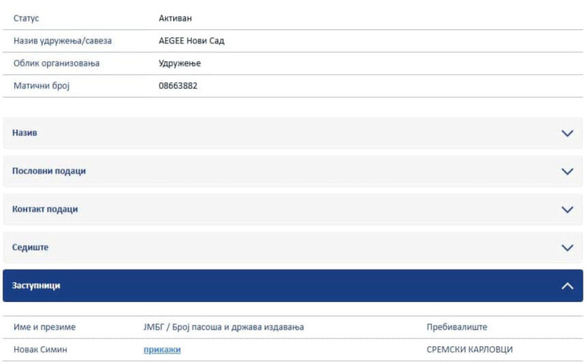Show the Седиште section details

pos(31,248)
